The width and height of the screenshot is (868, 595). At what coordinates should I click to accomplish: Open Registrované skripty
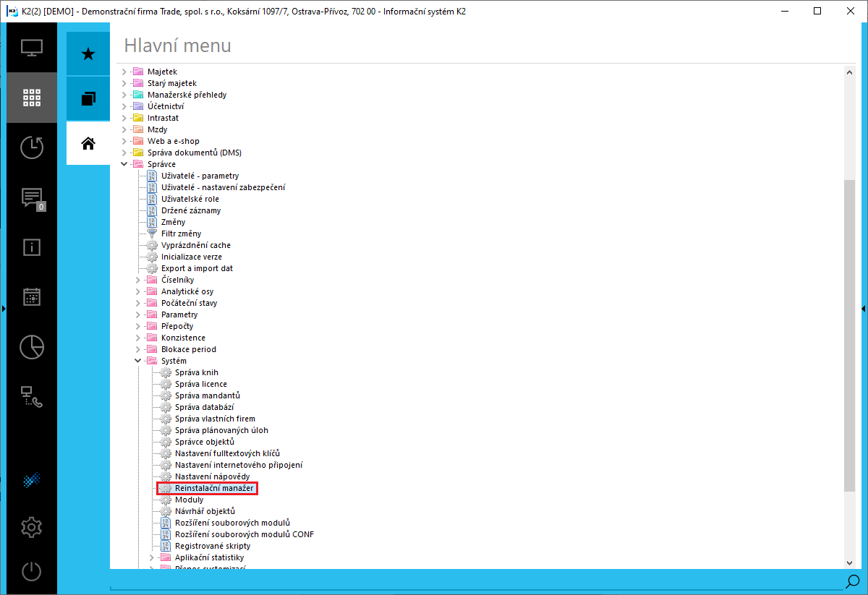[211, 546]
